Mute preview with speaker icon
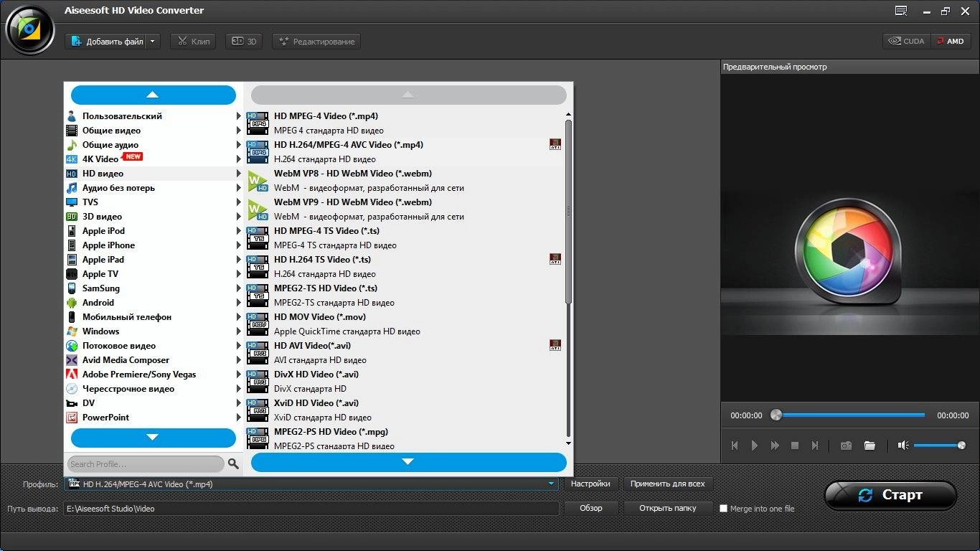This screenshot has width=980, height=551. [903, 446]
